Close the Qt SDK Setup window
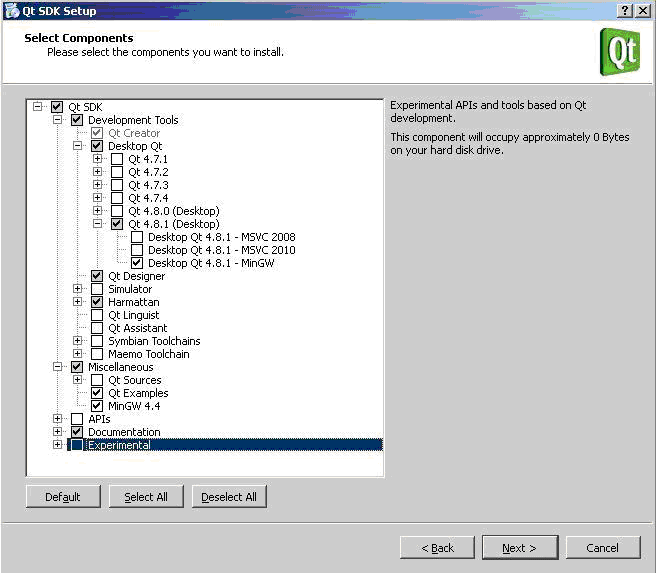Screen dimensions: 656x573 643,10
